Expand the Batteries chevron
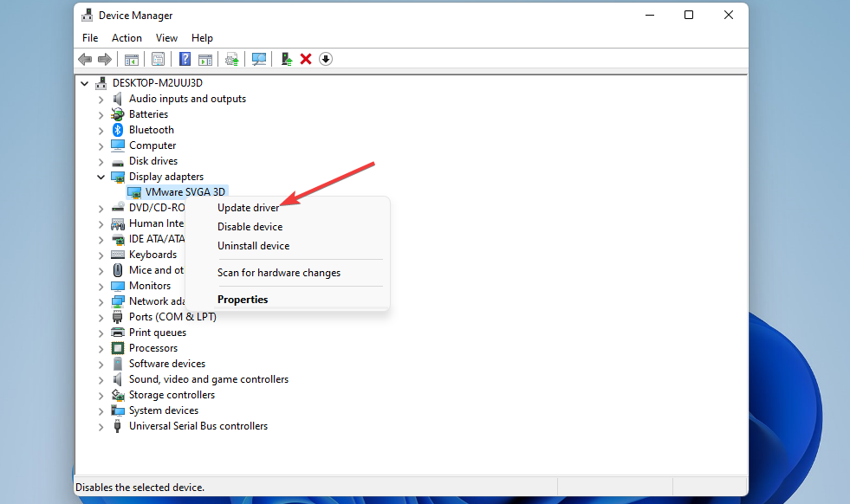The width and height of the screenshot is (850, 504). [101, 115]
